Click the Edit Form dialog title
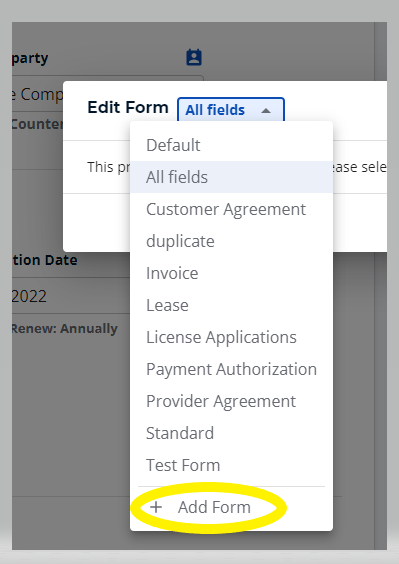Image resolution: width=399 pixels, height=564 pixels. [128, 107]
